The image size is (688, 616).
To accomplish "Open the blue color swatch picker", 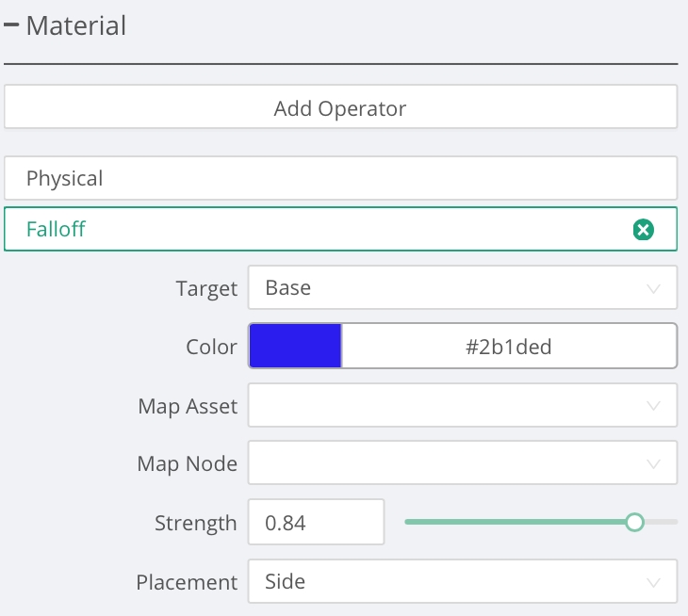I will pyautogui.click(x=295, y=347).
